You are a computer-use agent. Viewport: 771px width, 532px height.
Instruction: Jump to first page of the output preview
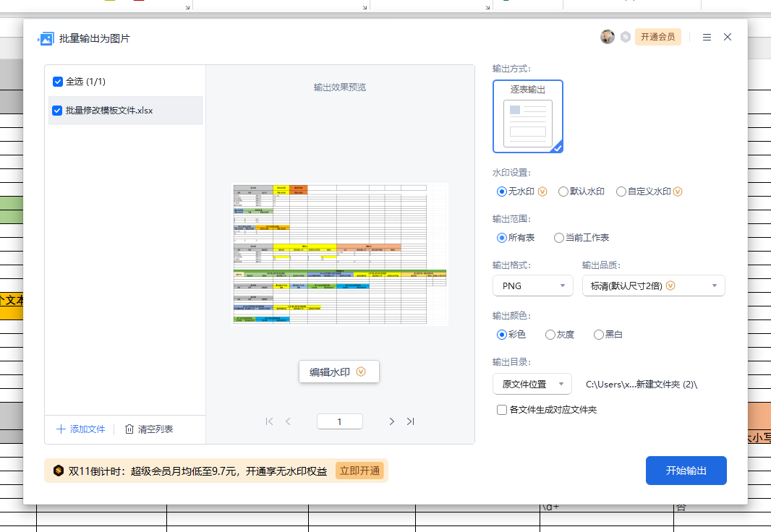point(270,421)
